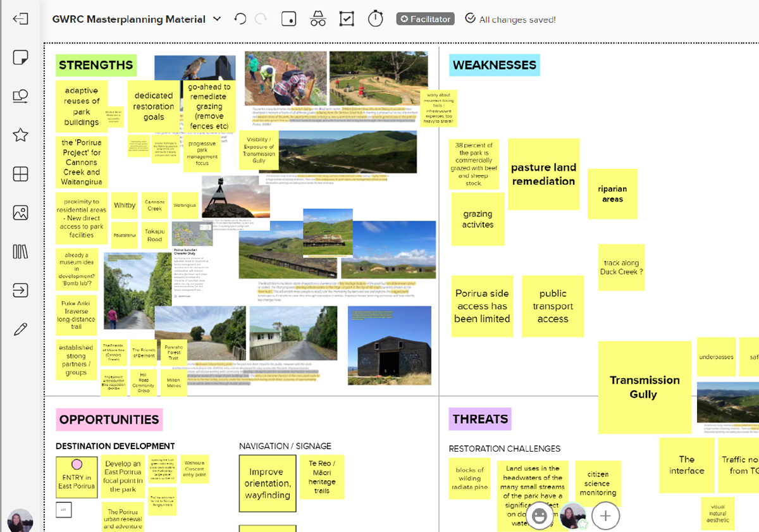Select the 'grazing activites' sticky note
The height and width of the screenshot is (532, 759).
[478, 220]
